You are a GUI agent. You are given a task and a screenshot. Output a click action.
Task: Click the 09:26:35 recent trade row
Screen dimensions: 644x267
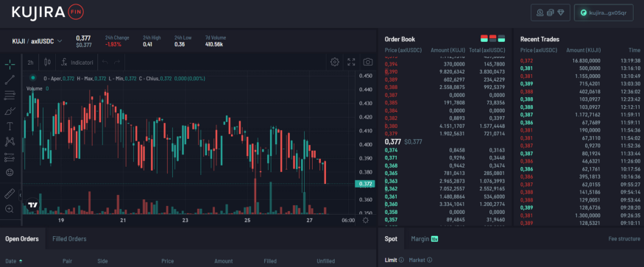pos(580,216)
